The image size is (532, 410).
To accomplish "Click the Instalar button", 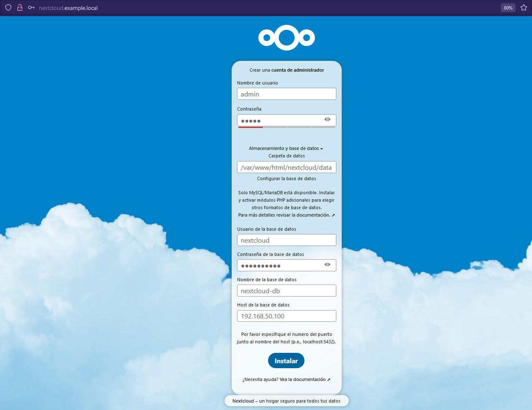I will click(x=286, y=361).
